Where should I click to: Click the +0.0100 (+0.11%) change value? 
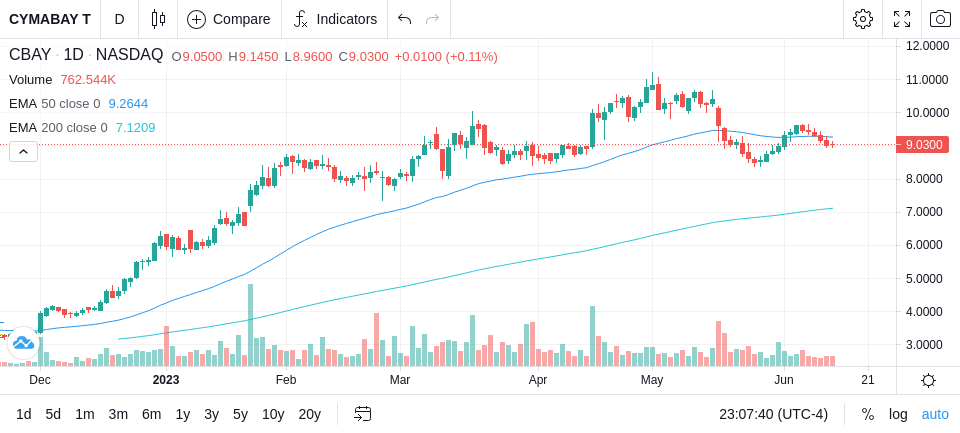tap(446, 57)
